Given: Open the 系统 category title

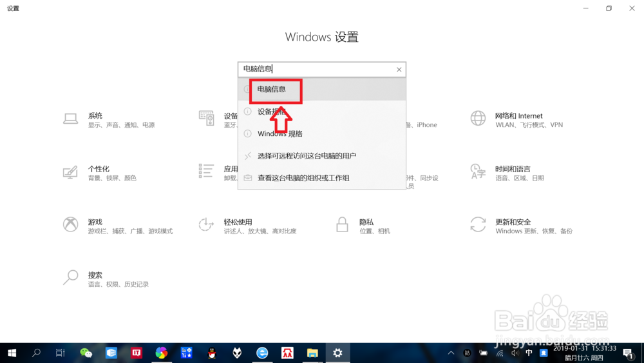Looking at the screenshot, I should [x=95, y=116].
